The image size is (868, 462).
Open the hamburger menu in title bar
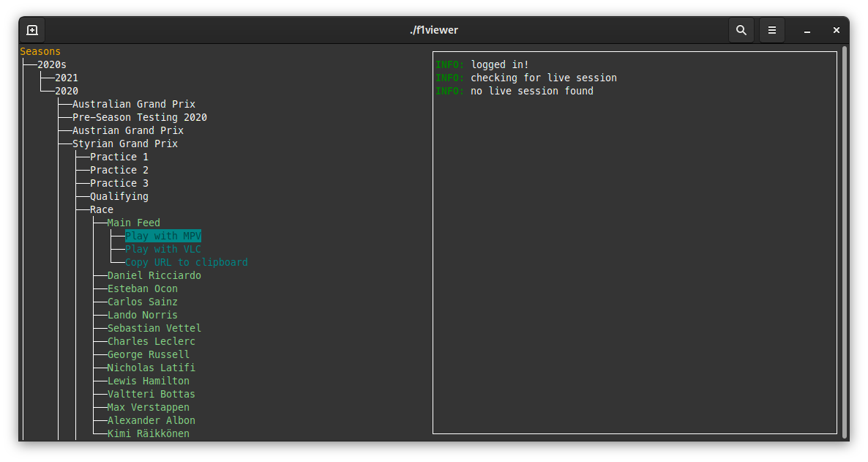[771, 30]
